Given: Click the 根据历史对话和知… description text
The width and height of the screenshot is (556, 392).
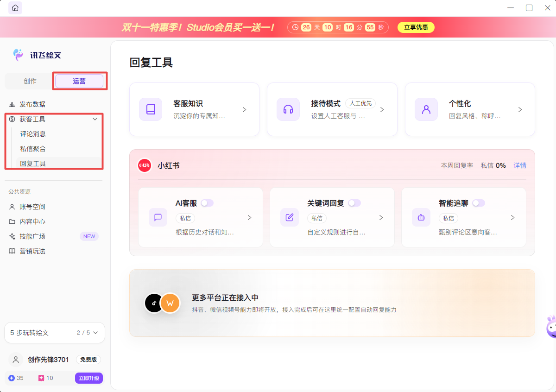Looking at the screenshot, I should (x=205, y=232).
